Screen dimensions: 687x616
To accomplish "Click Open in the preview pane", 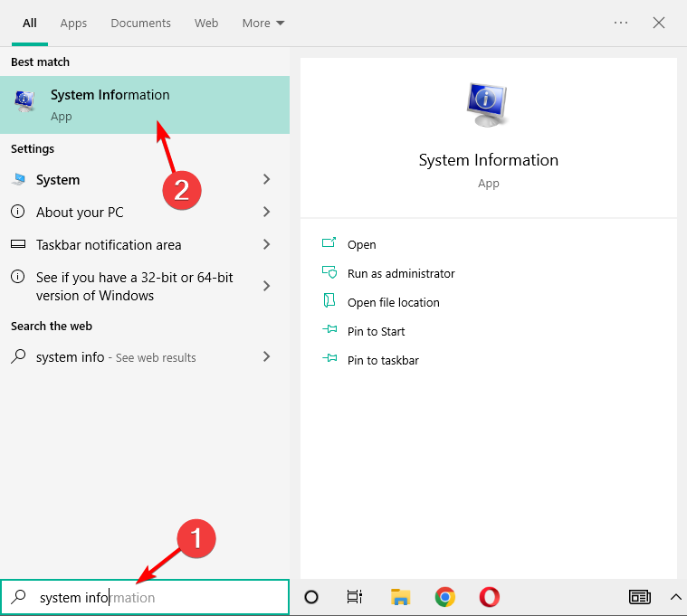I will (361, 245).
